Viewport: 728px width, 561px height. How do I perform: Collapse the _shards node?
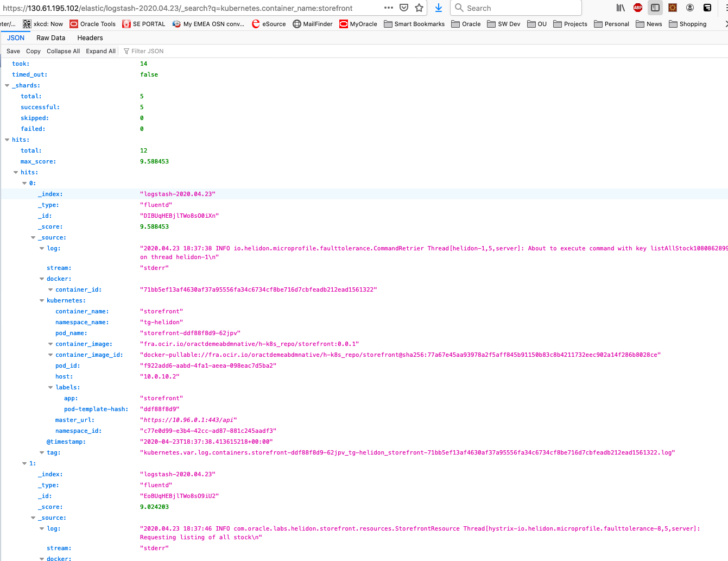[7, 86]
